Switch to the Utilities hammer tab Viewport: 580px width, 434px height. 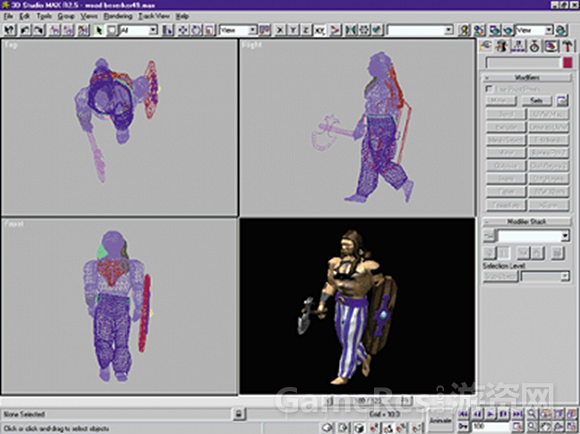point(567,46)
